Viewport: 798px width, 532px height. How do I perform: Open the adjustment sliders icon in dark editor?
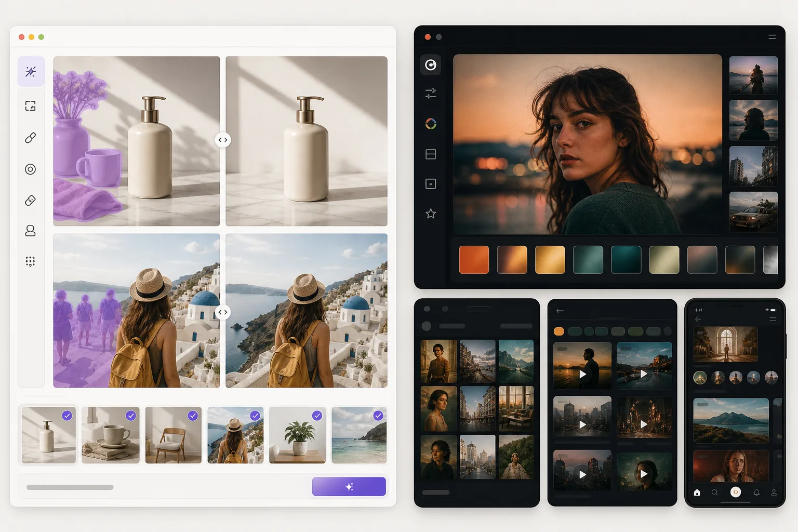coord(431,94)
